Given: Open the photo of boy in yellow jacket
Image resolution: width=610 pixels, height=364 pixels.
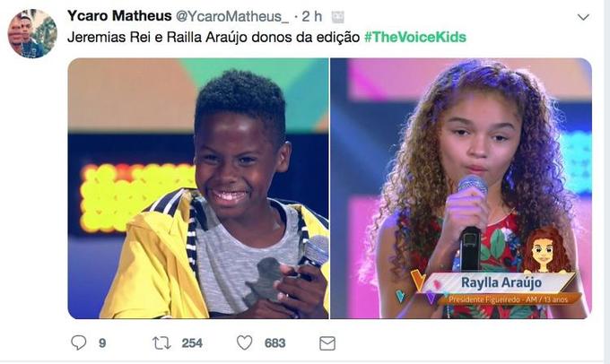Looking at the screenshot, I should [x=198, y=188].
